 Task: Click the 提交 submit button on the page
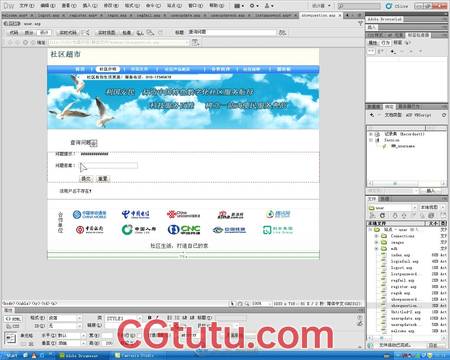click(86, 179)
